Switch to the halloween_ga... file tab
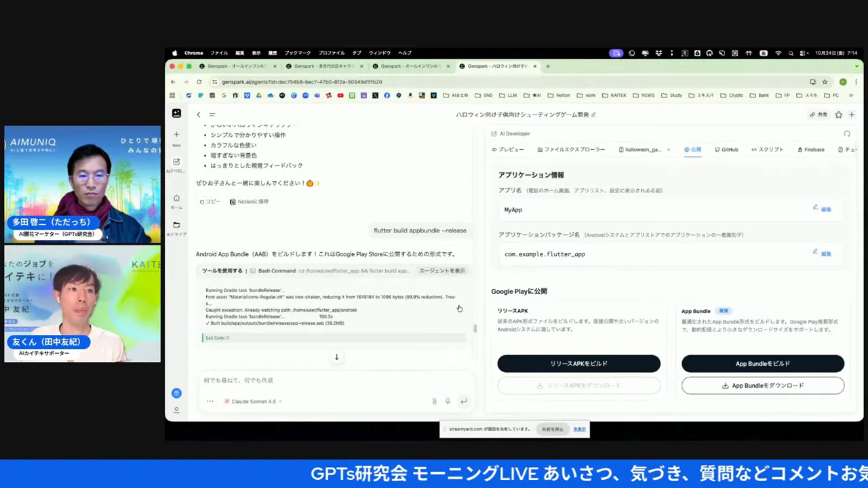 pyautogui.click(x=639, y=150)
